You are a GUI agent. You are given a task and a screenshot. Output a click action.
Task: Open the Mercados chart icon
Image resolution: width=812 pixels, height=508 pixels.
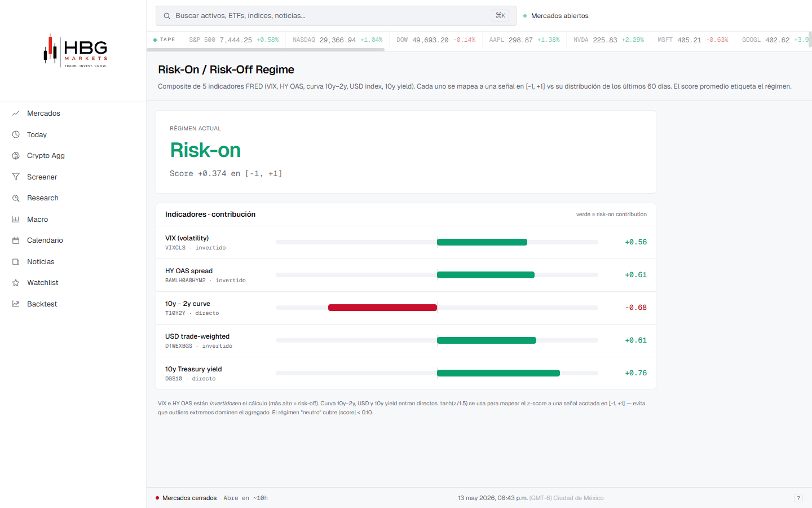16,113
